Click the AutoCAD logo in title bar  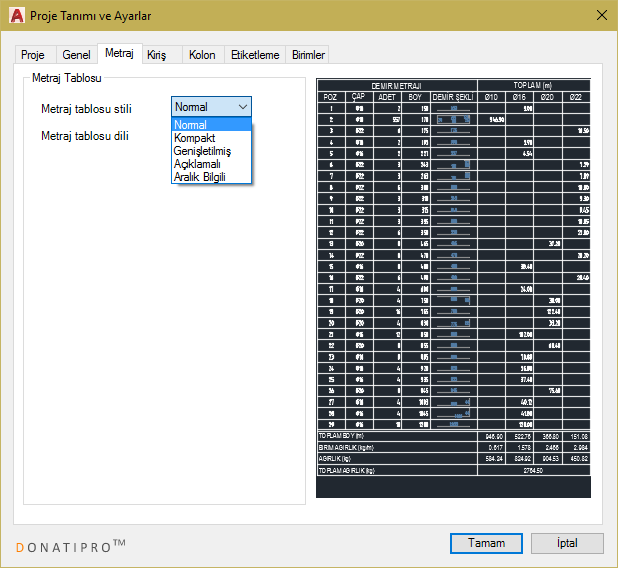[16, 15]
